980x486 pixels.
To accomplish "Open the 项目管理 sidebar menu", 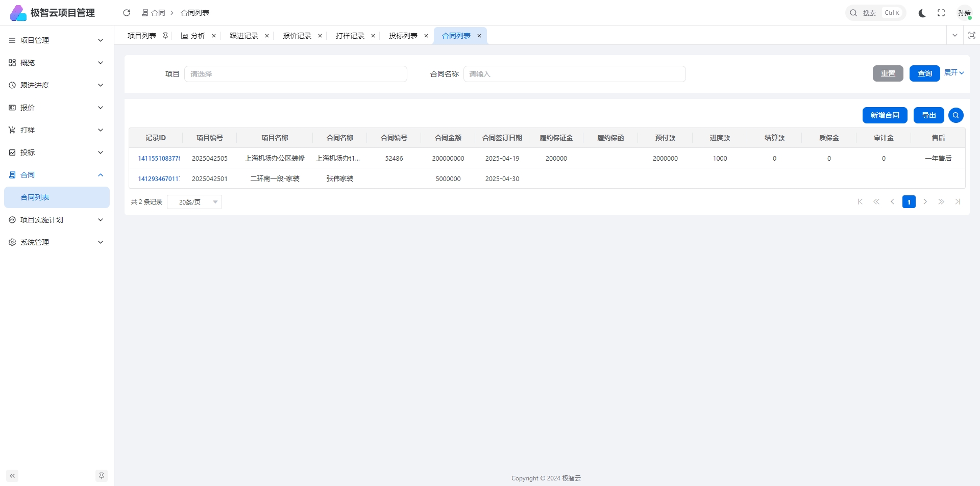I will click(x=56, y=40).
